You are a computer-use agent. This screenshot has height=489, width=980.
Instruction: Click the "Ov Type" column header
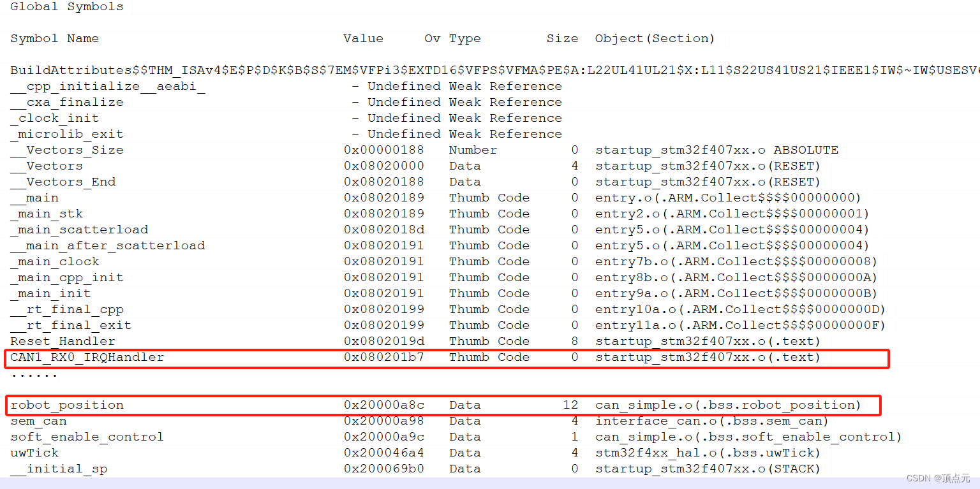(452, 38)
